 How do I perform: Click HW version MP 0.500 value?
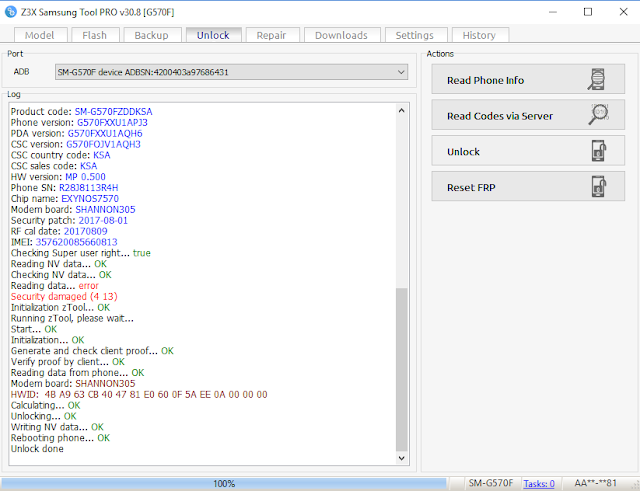(x=85, y=177)
